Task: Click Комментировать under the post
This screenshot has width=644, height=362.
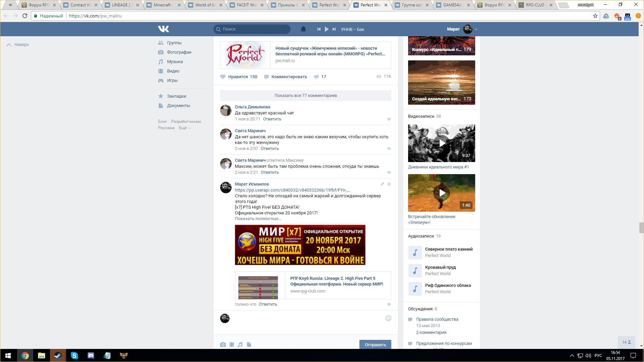Action: [x=286, y=76]
